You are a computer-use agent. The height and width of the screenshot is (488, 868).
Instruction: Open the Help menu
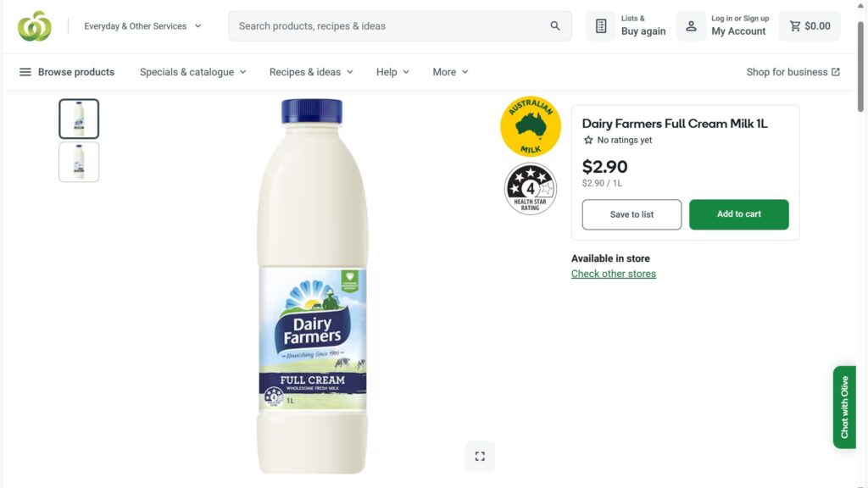click(392, 72)
